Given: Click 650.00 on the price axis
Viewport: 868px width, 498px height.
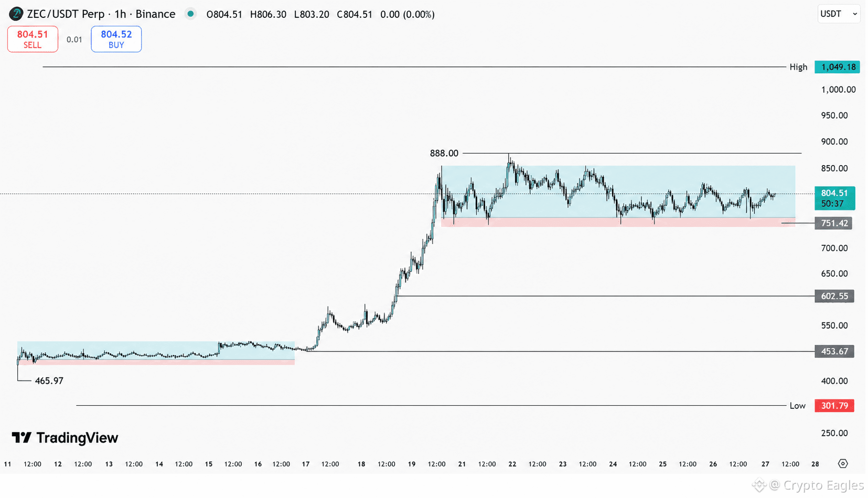Looking at the screenshot, I should pos(834,274).
